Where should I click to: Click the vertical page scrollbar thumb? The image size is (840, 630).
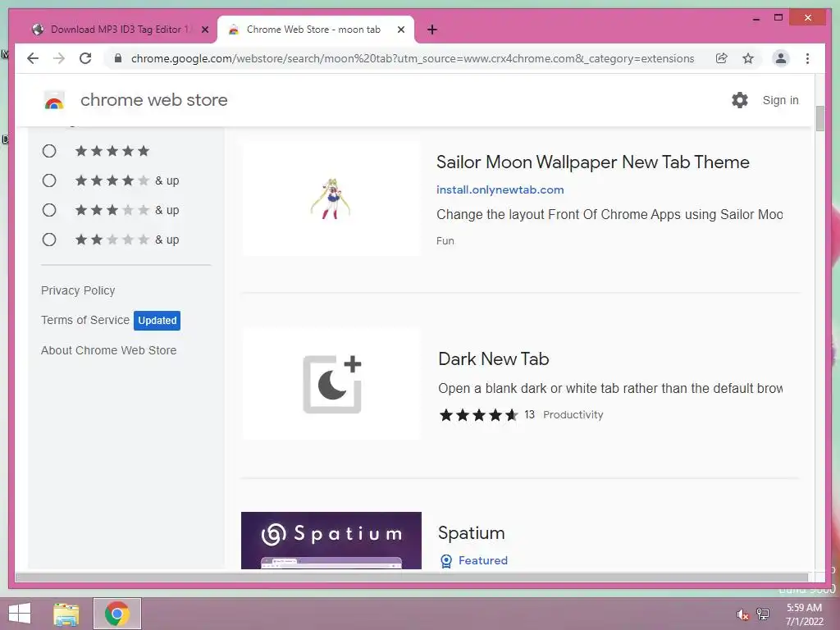pyautogui.click(x=819, y=118)
